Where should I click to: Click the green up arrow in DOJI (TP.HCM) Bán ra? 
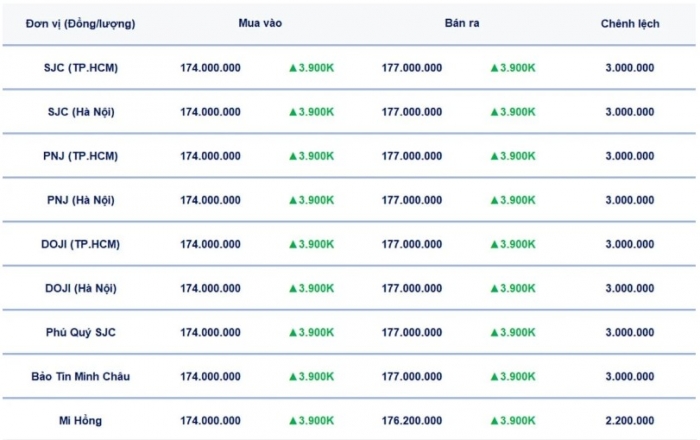[494, 244]
